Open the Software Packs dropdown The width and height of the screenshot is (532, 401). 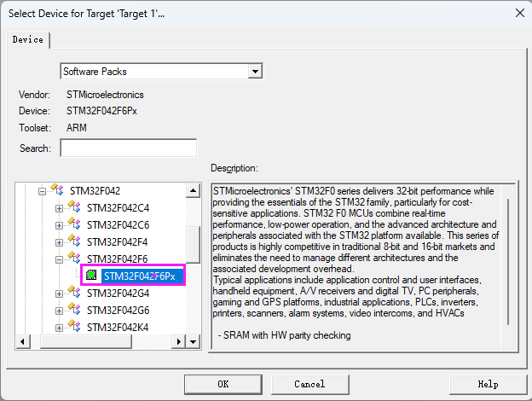pyautogui.click(x=255, y=72)
